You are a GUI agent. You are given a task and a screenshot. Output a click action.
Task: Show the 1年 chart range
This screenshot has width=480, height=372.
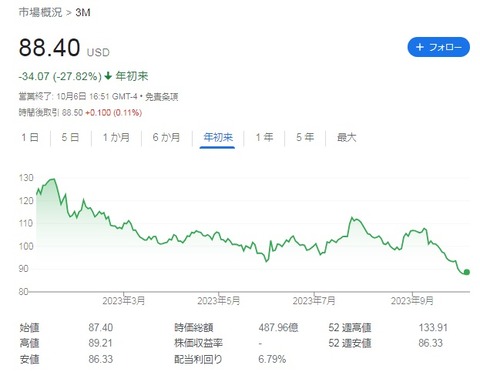pos(264,137)
